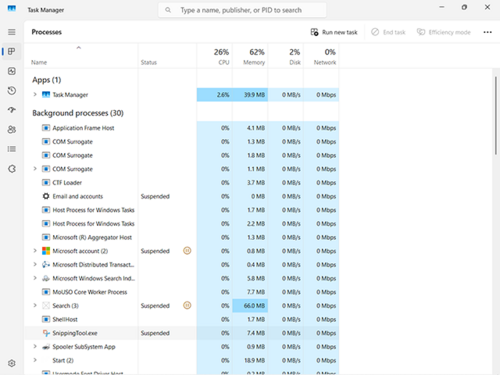The width and height of the screenshot is (500, 375).
Task: Open the Users page sidebar icon
Action: pos(12,130)
